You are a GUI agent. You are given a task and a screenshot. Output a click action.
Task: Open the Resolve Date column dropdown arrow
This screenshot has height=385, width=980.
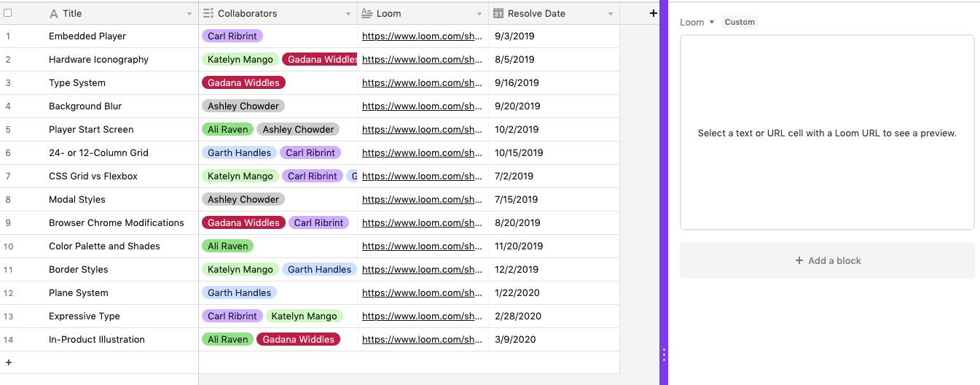click(611, 14)
